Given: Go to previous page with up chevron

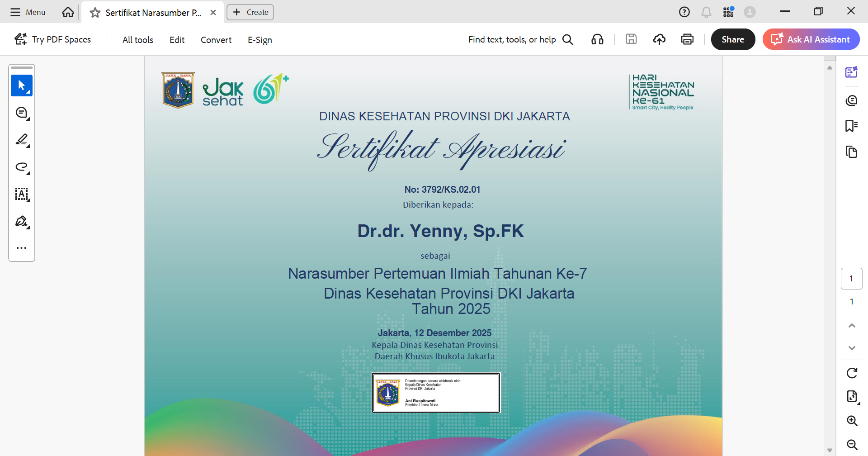Looking at the screenshot, I should tap(852, 326).
